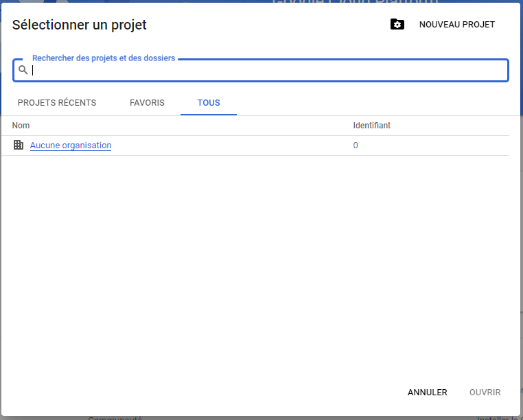The image size is (523, 420).
Task: Click the Rechercher des projets et des dossiers label
Action: coord(104,58)
